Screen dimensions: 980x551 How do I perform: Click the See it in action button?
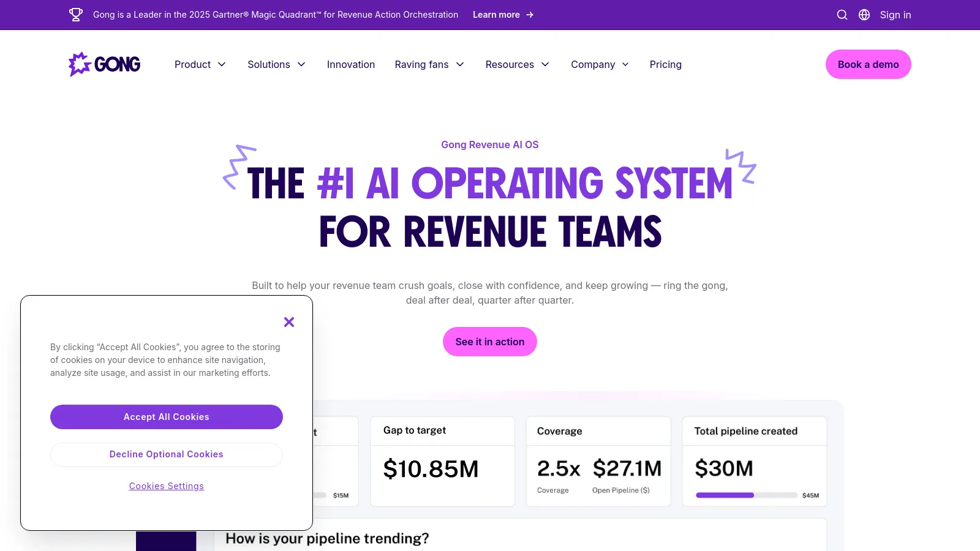pyautogui.click(x=490, y=342)
